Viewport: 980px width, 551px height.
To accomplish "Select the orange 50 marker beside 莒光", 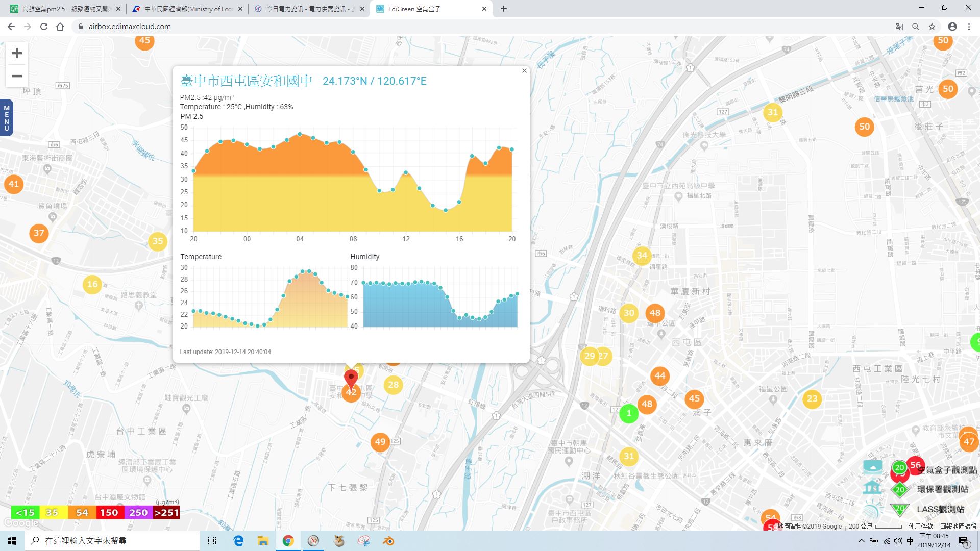I will (948, 89).
